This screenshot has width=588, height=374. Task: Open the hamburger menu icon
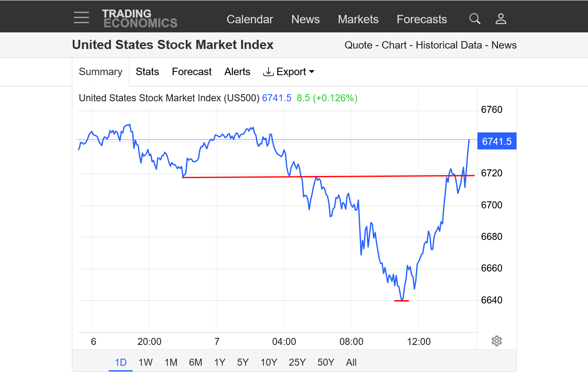pyautogui.click(x=81, y=17)
